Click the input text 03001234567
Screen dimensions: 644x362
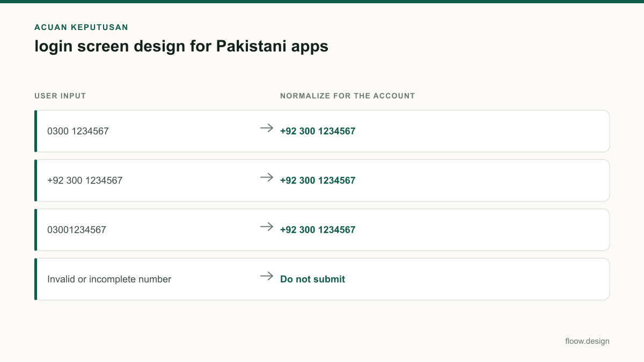(77, 230)
